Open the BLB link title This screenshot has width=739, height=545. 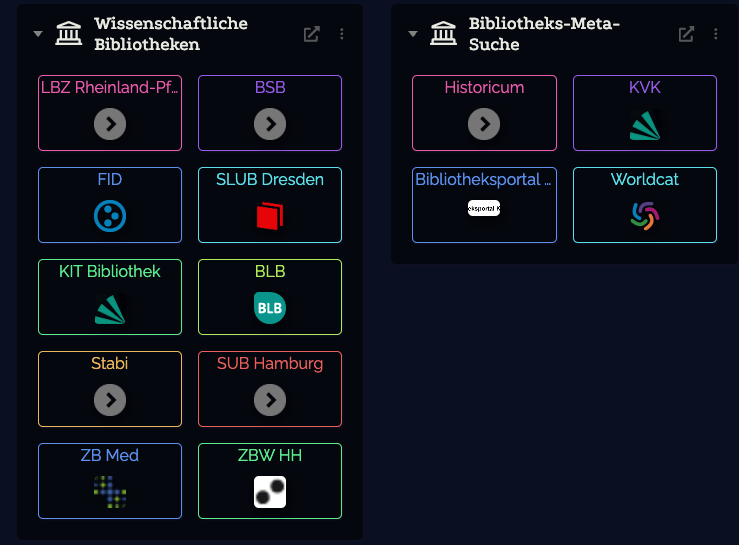tap(270, 272)
